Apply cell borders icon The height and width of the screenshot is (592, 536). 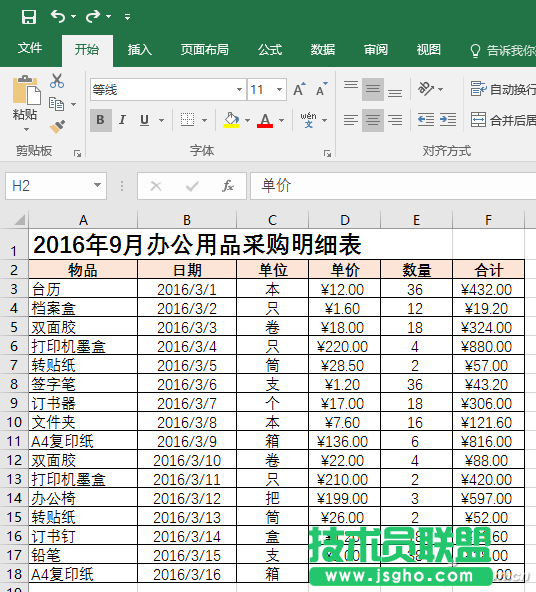click(x=187, y=120)
